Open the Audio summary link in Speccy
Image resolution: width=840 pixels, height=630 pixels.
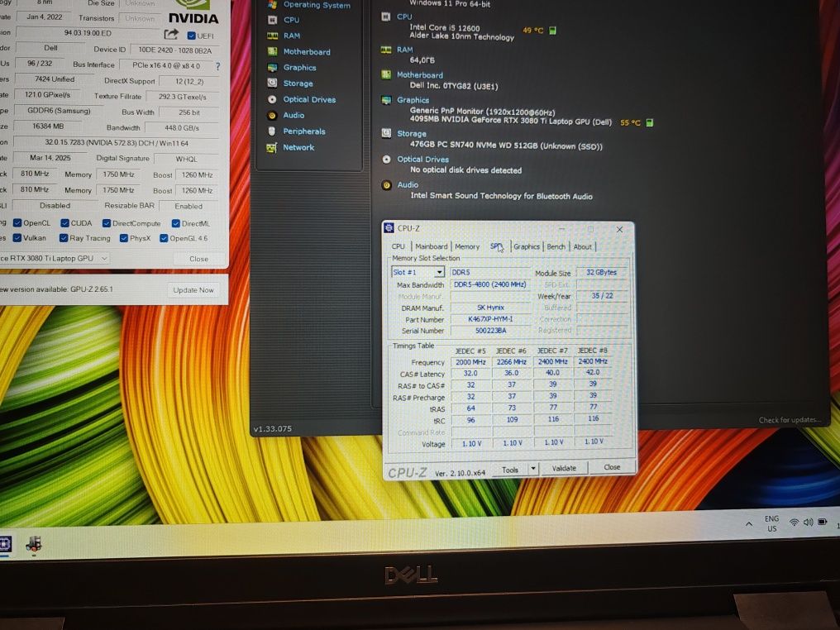(x=408, y=185)
